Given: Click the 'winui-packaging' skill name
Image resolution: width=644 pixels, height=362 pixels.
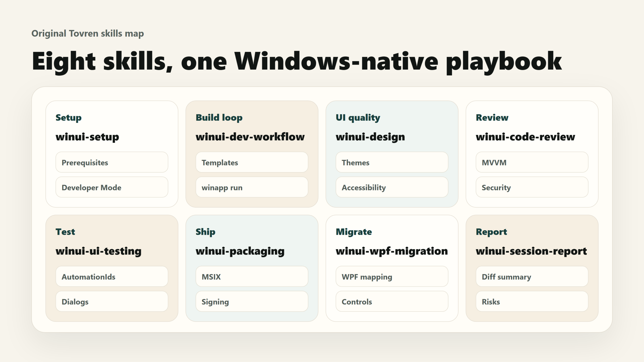Looking at the screenshot, I should [240, 251].
